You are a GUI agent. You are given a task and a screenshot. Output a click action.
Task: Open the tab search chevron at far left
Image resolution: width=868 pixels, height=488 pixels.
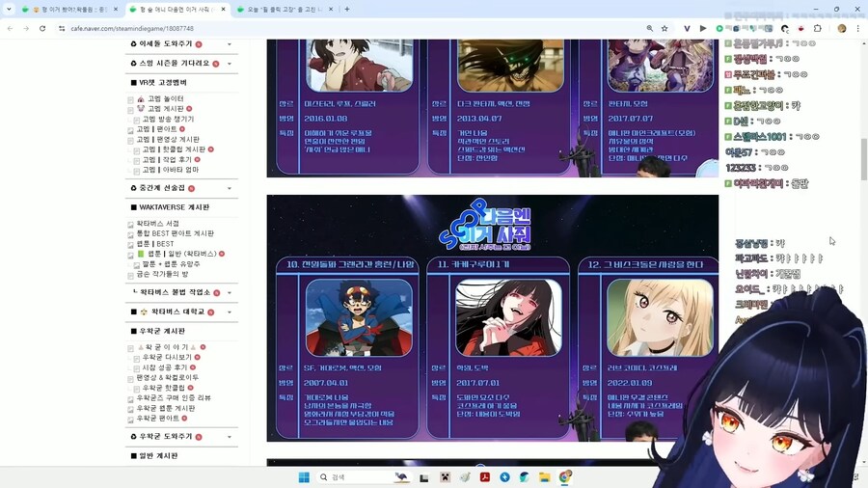tap(9, 9)
